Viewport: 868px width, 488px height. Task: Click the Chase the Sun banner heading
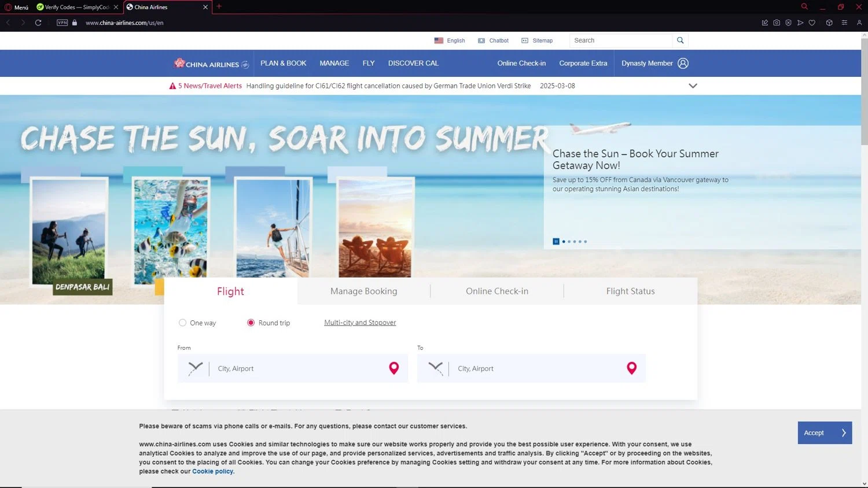pos(635,160)
